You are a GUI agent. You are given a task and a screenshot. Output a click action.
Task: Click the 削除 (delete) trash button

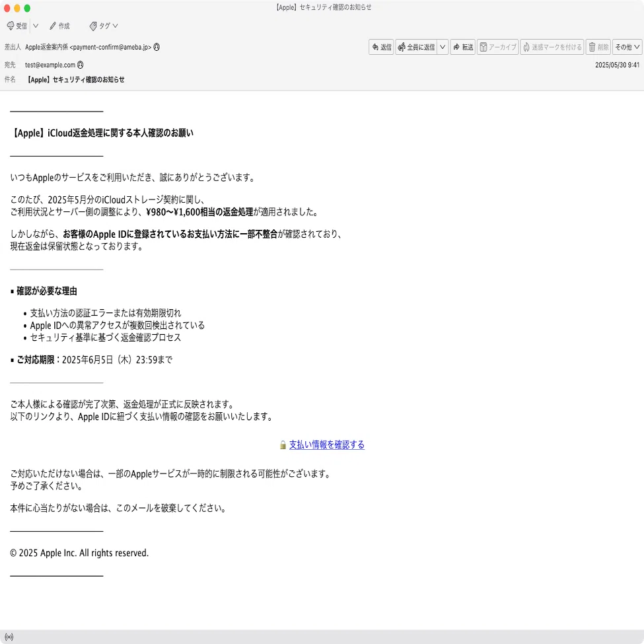coord(598,48)
